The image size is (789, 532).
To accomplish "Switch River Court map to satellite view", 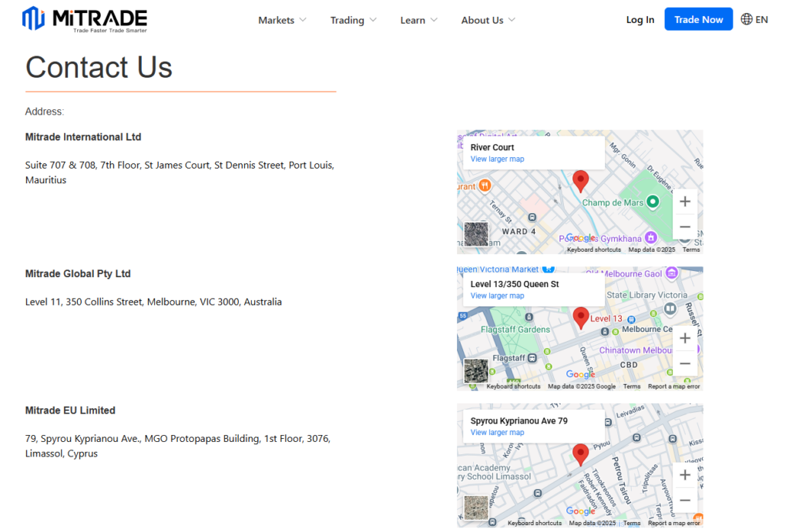I will 476,234.
